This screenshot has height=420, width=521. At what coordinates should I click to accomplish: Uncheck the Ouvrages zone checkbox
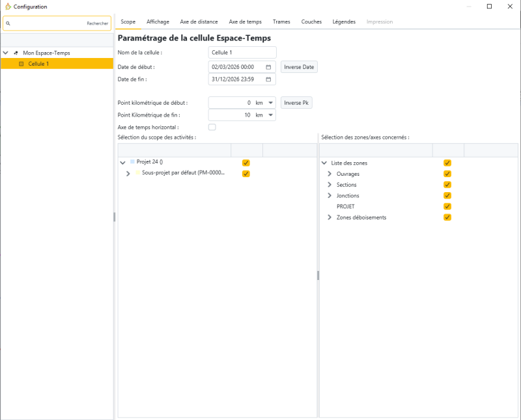pos(447,174)
